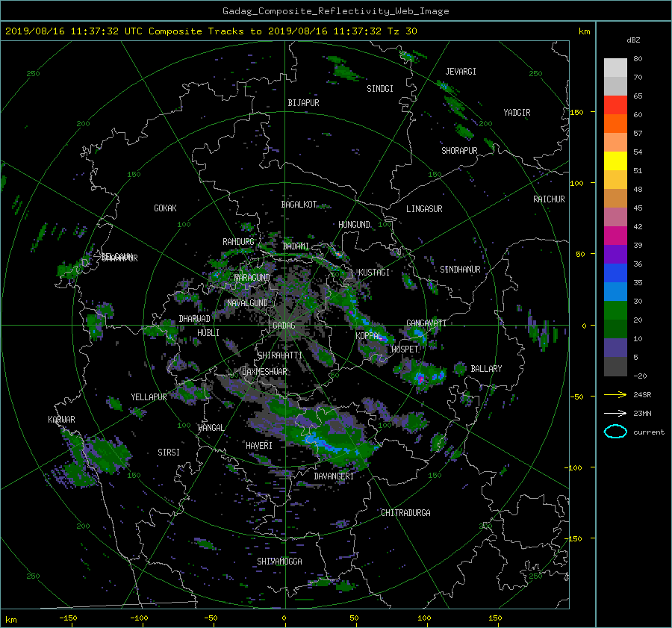672x628 pixels.
Task: Click the NAVALGUND city label
Action: pyautogui.click(x=247, y=303)
